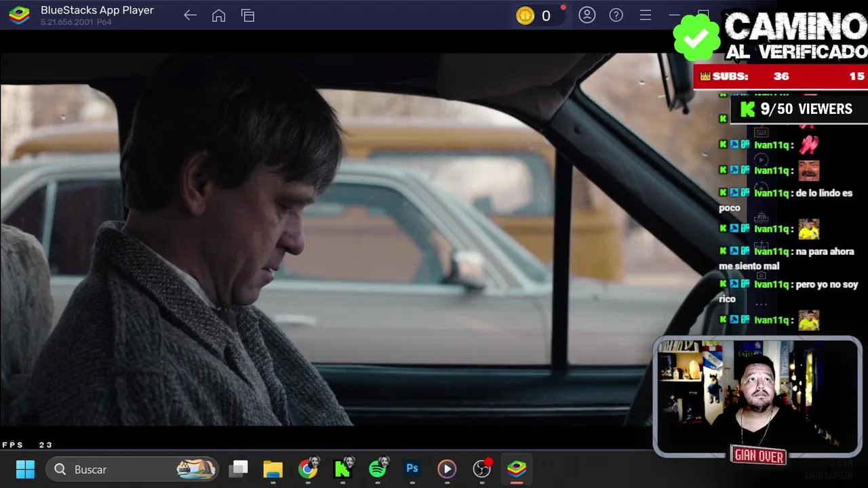
Task: Open File Explorer from the taskbar
Action: click(x=273, y=469)
